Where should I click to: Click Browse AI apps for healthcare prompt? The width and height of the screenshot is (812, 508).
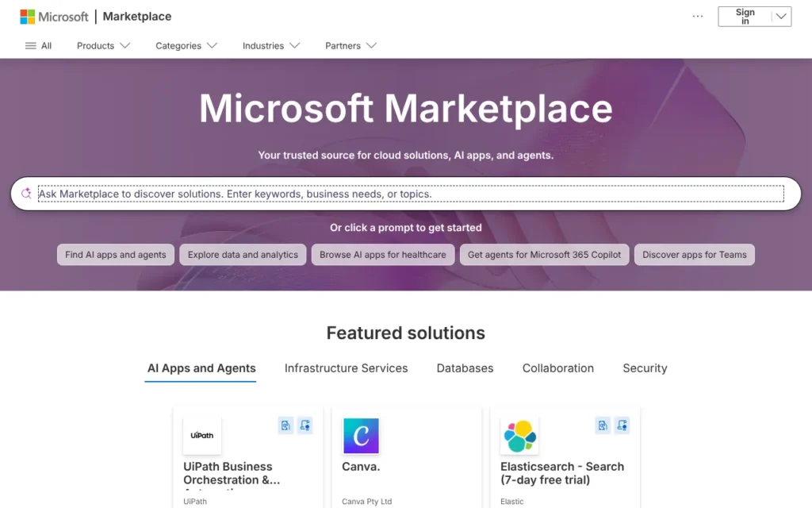coord(383,255)
